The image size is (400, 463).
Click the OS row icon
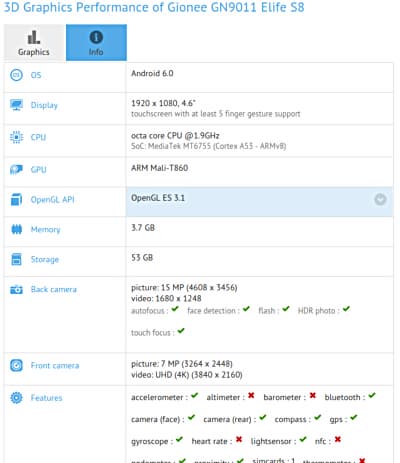16,75
